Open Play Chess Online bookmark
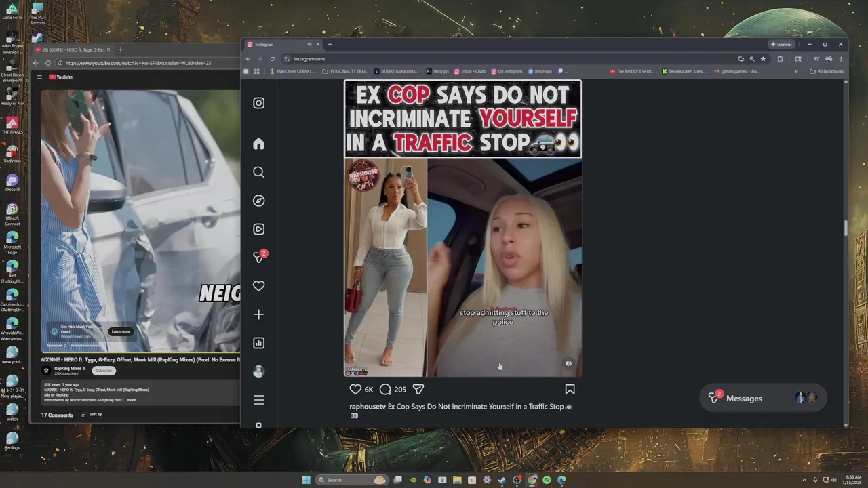Viewport: 868px width, 488px height. tap(292, 71)
